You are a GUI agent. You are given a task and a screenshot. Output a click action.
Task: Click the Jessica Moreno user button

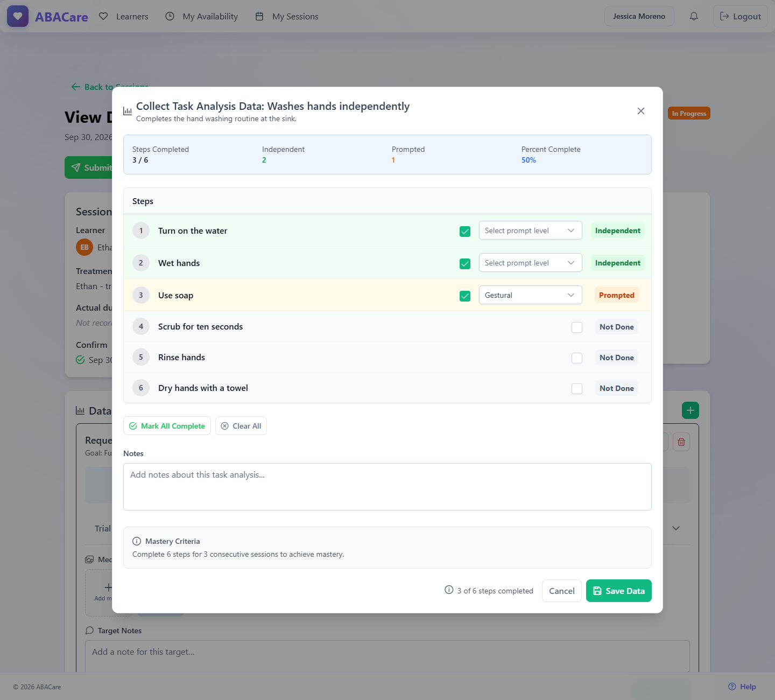pyautogui.click(x=639, y=16)
